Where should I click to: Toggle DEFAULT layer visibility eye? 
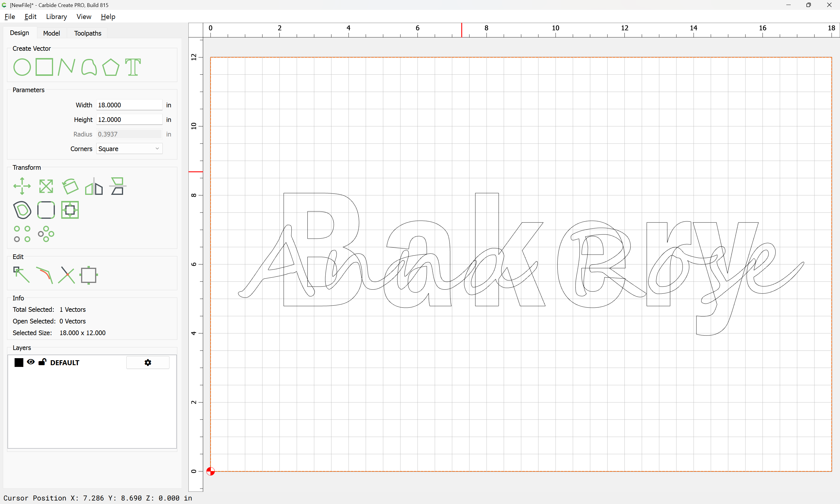point(31,362)
